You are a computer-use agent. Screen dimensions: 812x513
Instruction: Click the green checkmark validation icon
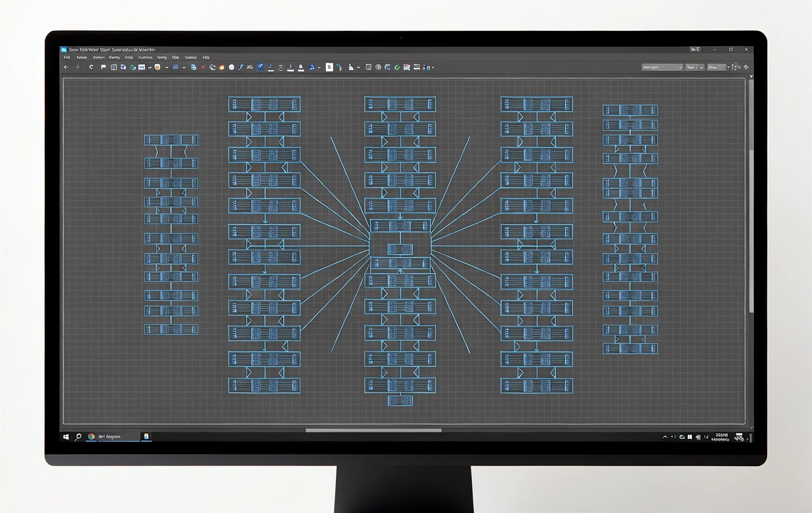(397, 67)
